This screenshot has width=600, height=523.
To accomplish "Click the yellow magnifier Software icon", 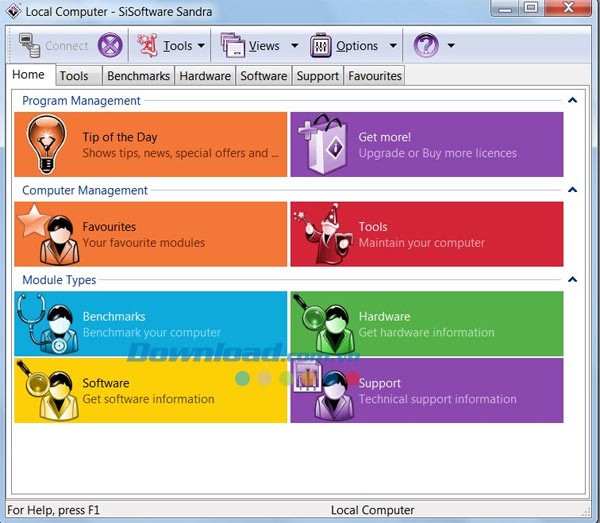I will [48, 391].
